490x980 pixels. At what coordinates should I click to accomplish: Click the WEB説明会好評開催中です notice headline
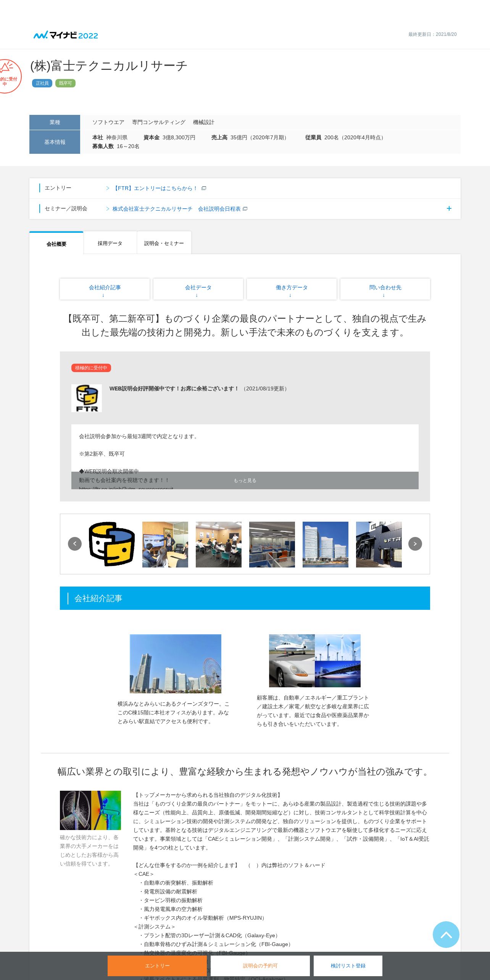click(174, 388)
